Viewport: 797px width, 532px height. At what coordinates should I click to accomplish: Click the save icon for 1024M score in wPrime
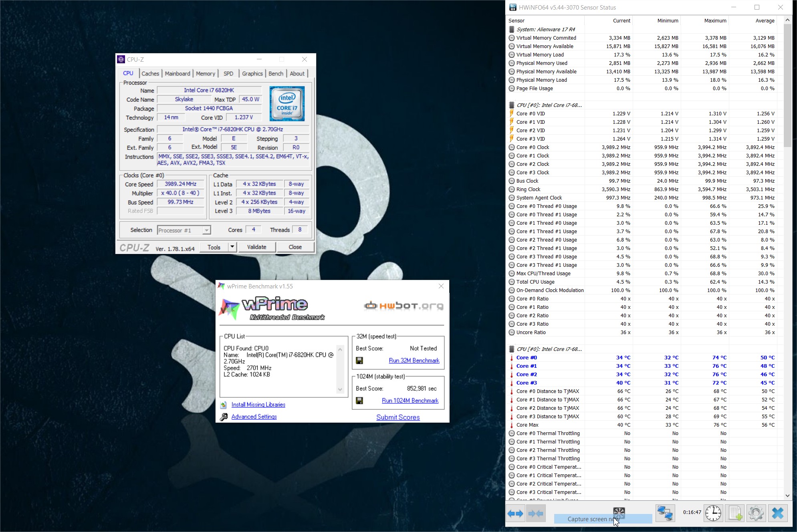coord(359,401)
